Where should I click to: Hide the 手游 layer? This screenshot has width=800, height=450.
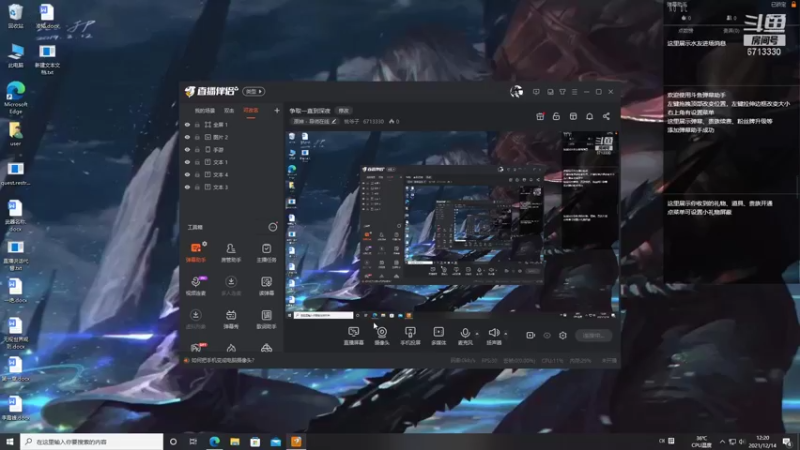[x=187, y=149]
